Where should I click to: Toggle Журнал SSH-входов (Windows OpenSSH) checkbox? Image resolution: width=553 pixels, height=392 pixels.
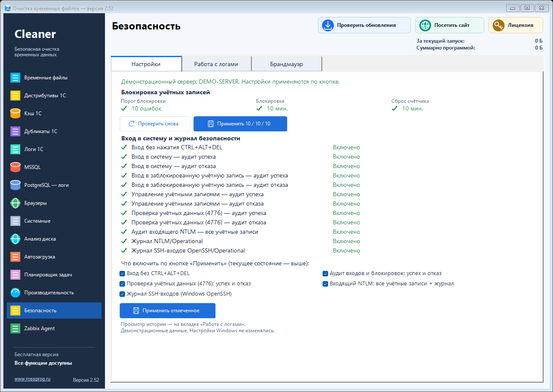[x=122, y=294]
